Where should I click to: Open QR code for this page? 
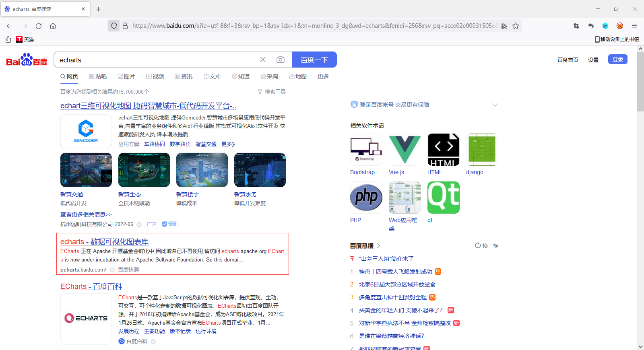pyautogui.click(x=504, y=26)
